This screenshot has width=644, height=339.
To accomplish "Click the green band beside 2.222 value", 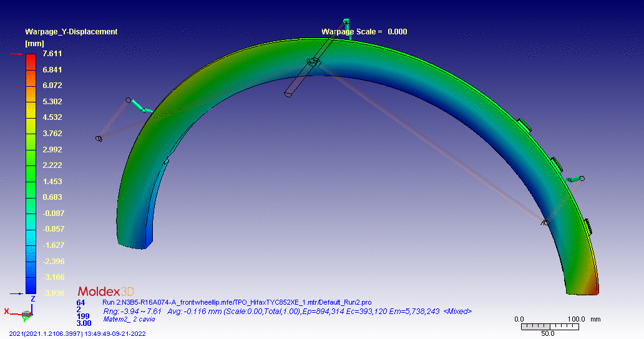I will 31,165.
